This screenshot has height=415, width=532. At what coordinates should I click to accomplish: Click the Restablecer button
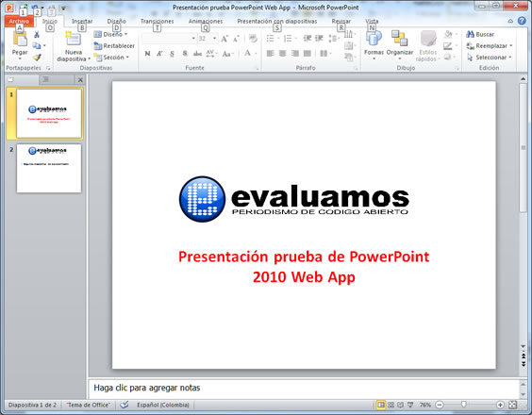click(114, 46)
